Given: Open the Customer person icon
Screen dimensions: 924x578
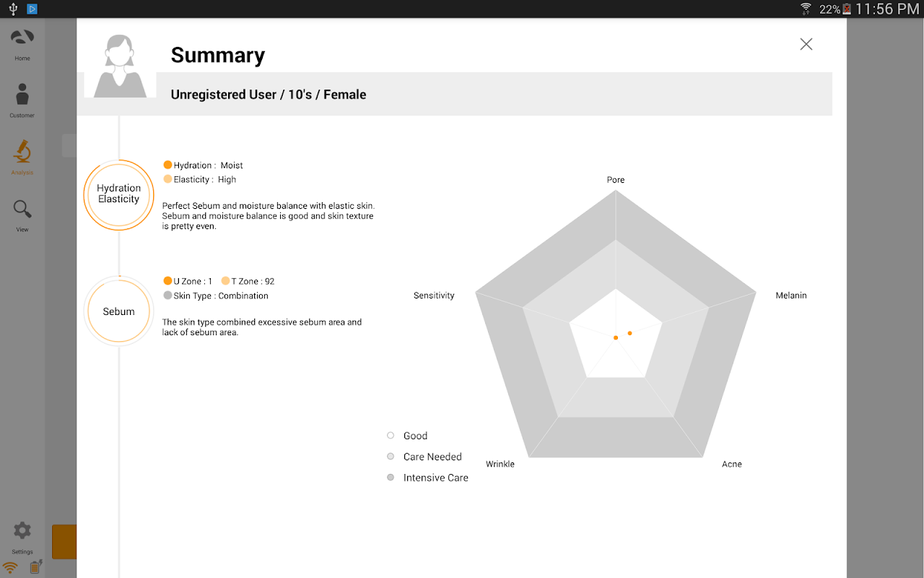Looking at the screenshot, I should [22, 95].
